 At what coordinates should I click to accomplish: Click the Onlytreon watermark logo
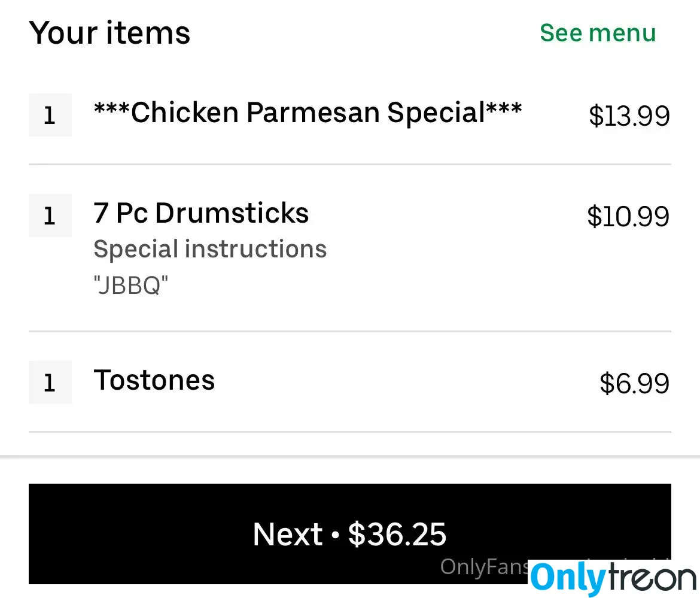[613, 578]
